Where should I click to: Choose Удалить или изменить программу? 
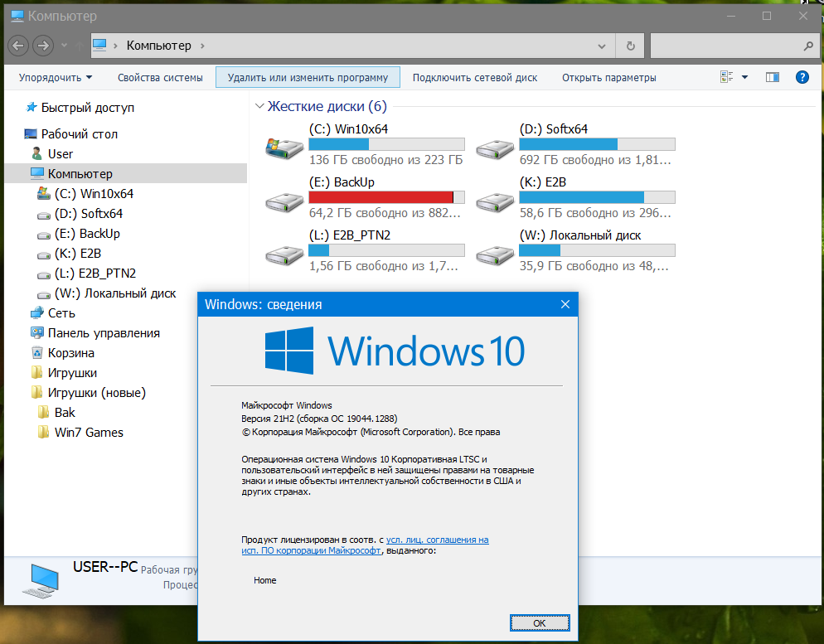click(x=308, y=78)
